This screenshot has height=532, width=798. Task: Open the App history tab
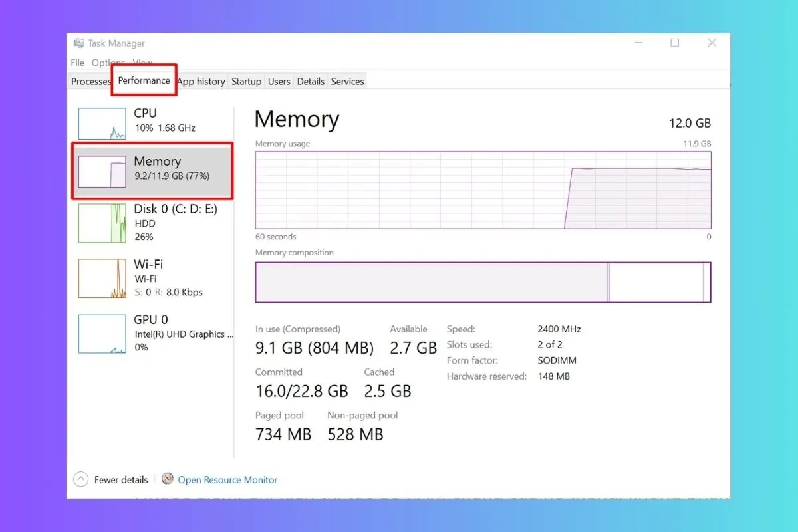201,81
